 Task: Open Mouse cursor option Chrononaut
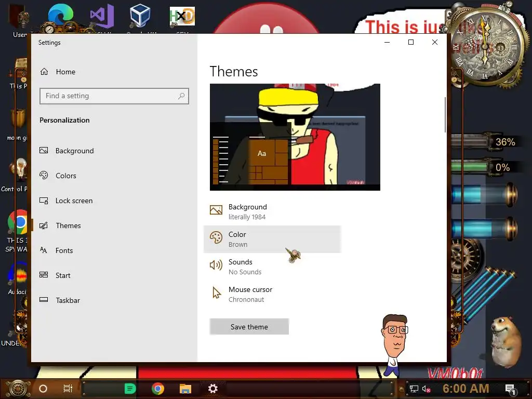pos(272,294)
